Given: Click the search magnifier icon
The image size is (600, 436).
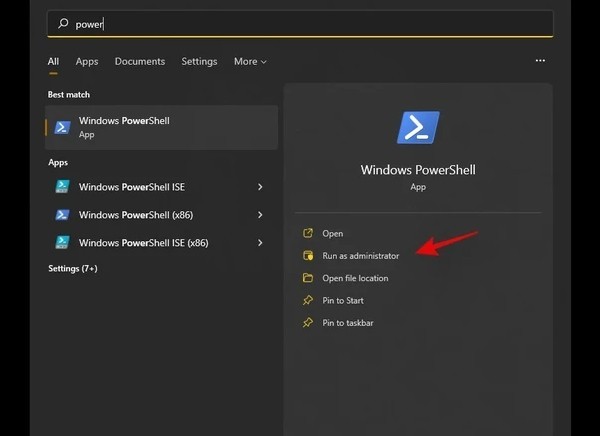Looking at the screenshot, I should tap(63, 24).
